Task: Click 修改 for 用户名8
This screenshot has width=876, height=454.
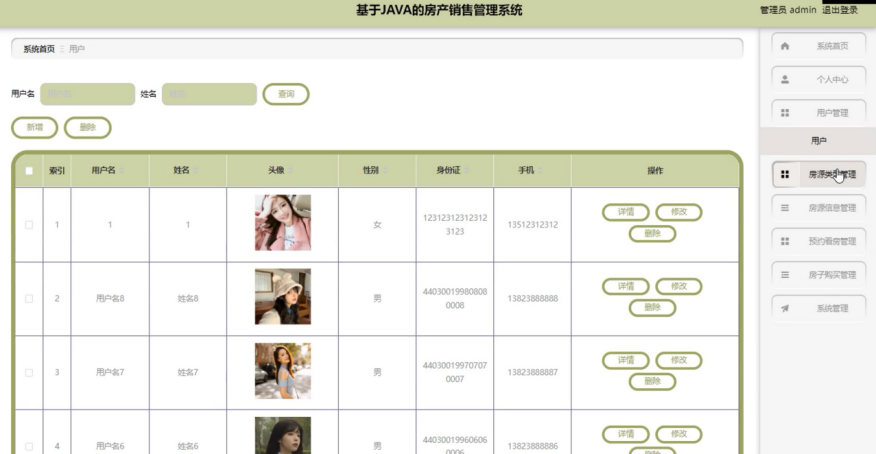Action: pyautogui.click(x=679, y=286)
